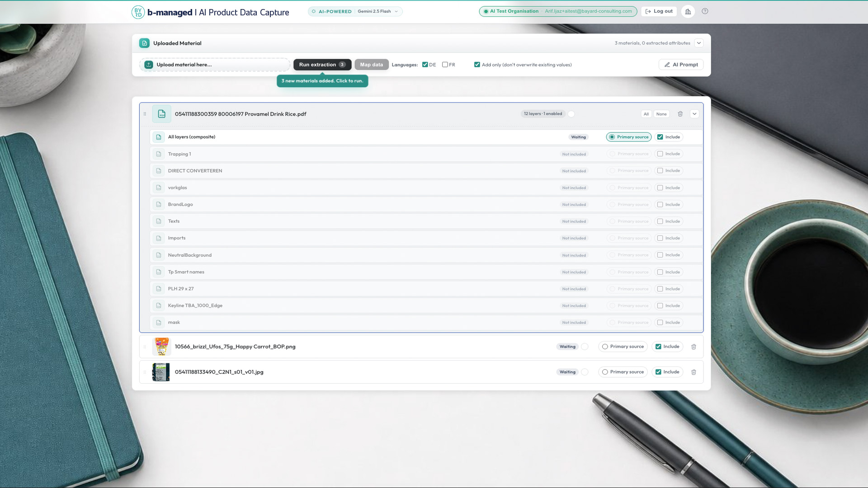The height and width of the screenshot is (488, 868).
Task: Open the organisation building icon
Action: tap(688, 11)
